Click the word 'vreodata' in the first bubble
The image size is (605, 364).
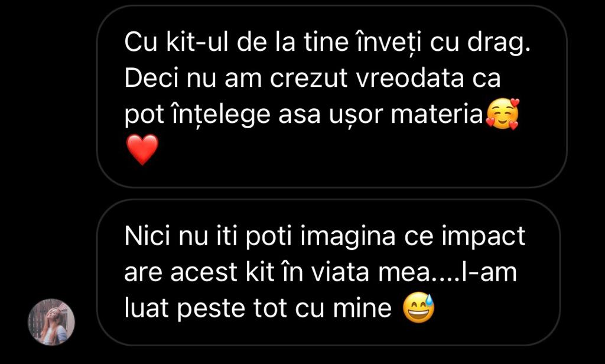(x=409, y=78)
